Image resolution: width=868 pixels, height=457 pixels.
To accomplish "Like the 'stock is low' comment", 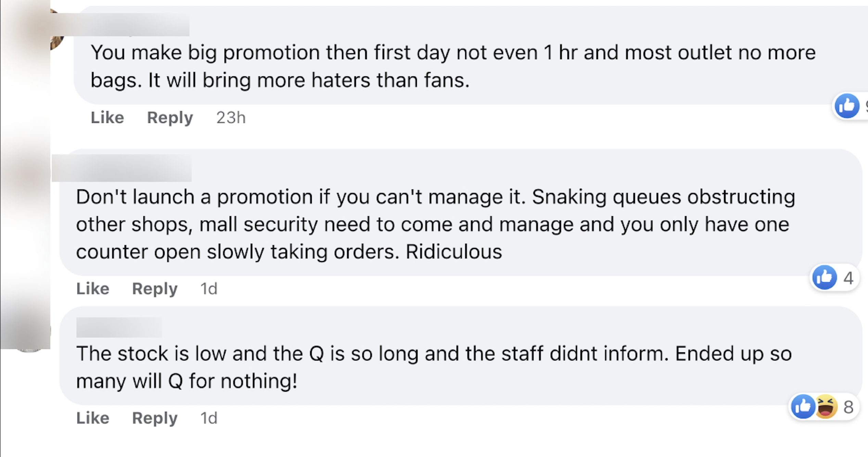I will 93,418.
